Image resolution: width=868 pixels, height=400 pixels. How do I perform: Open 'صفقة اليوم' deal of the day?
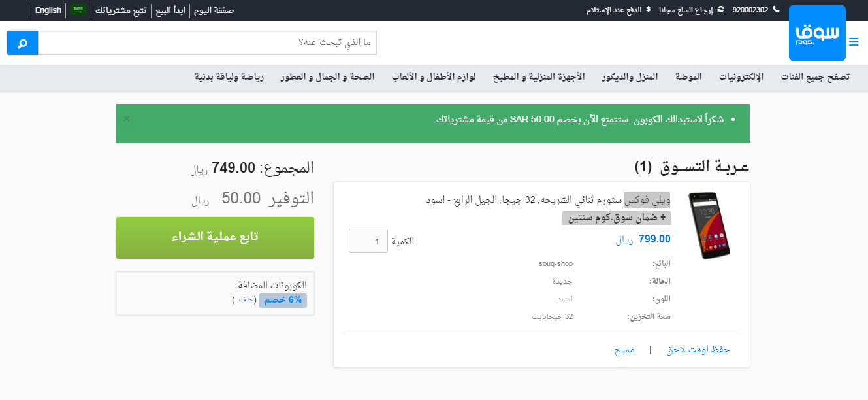tap(214, 10)
